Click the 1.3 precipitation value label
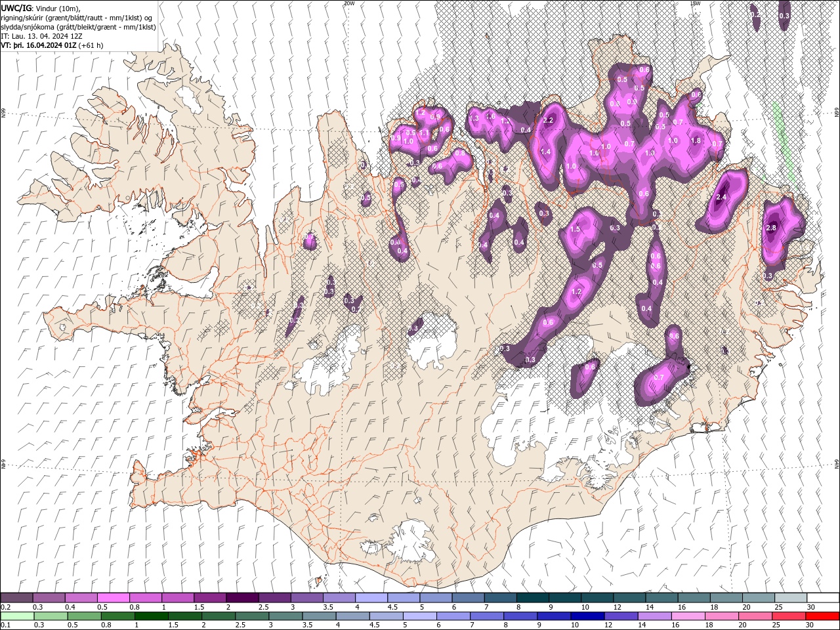Screen dimensions: 840x630 click(x=474, y=118)
